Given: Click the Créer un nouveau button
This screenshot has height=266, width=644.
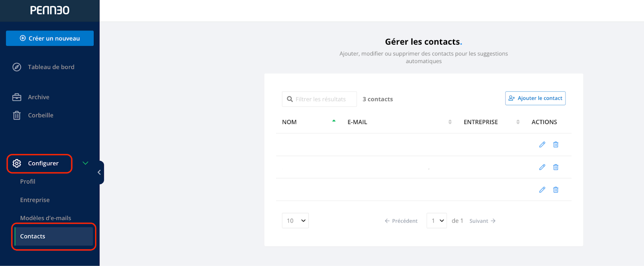Looking at the screenshot, I should tap(50, 38).
